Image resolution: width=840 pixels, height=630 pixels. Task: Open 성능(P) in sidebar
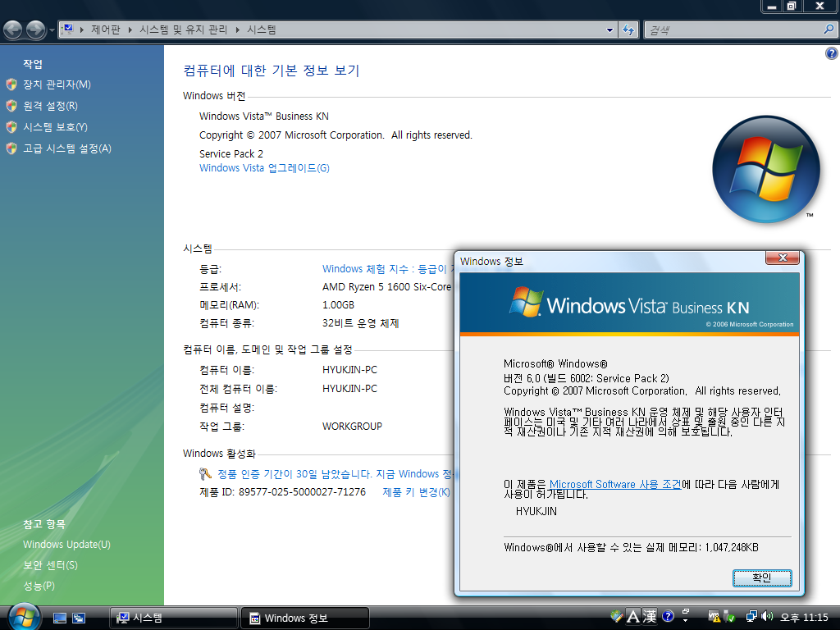[39, 586]
